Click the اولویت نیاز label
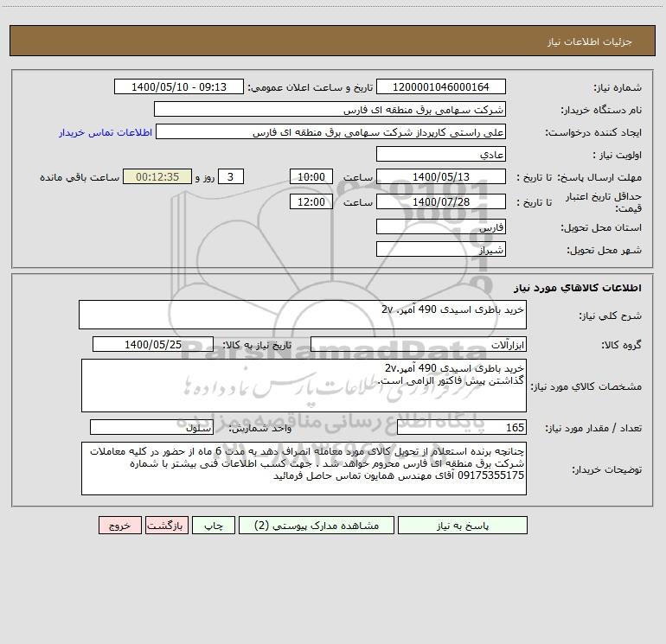This screenshot has height=644, width=666. [x=618, y=156]
